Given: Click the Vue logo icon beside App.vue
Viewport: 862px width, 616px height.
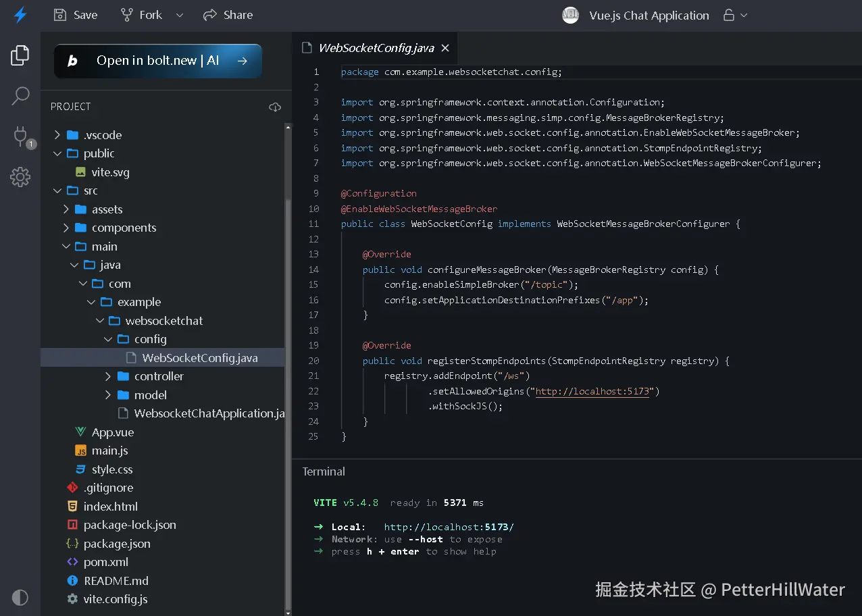Looking at the screenshot, I should click(81, 432).
